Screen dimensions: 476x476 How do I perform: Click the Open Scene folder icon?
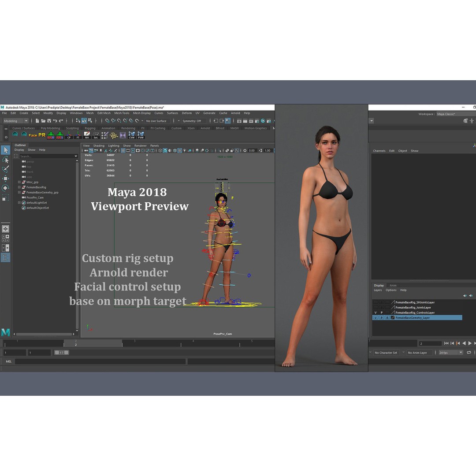pos(43,121)
